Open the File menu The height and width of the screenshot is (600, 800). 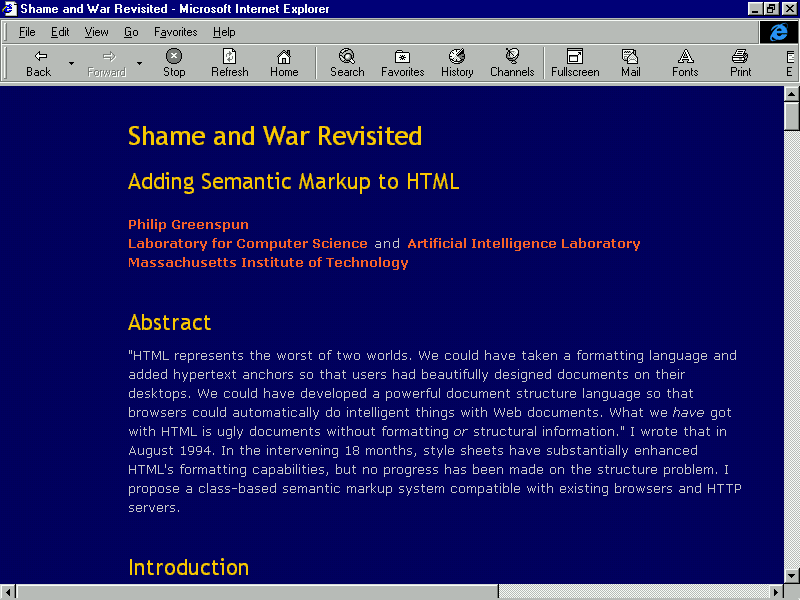27,32
